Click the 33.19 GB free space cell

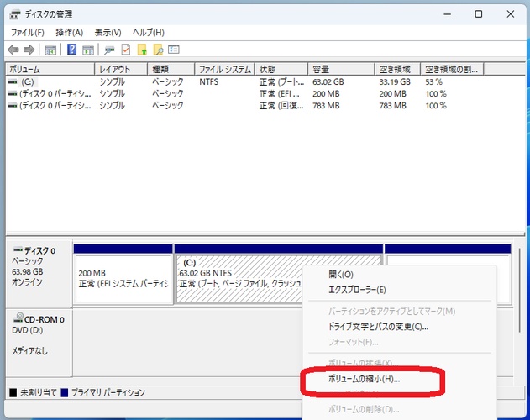point(395,81)
